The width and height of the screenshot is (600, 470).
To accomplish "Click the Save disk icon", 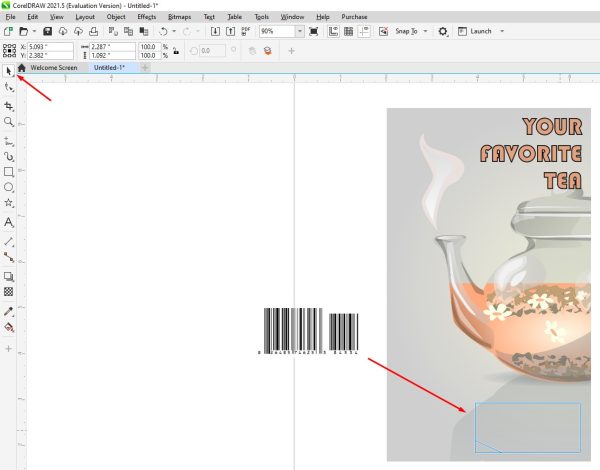I will (x=48, y=32).
